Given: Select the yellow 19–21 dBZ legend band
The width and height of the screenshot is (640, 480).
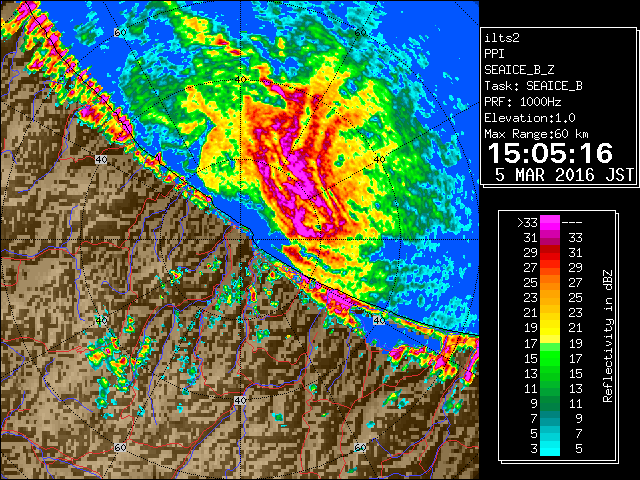Looking at the screenshot, I should [550, 328].
